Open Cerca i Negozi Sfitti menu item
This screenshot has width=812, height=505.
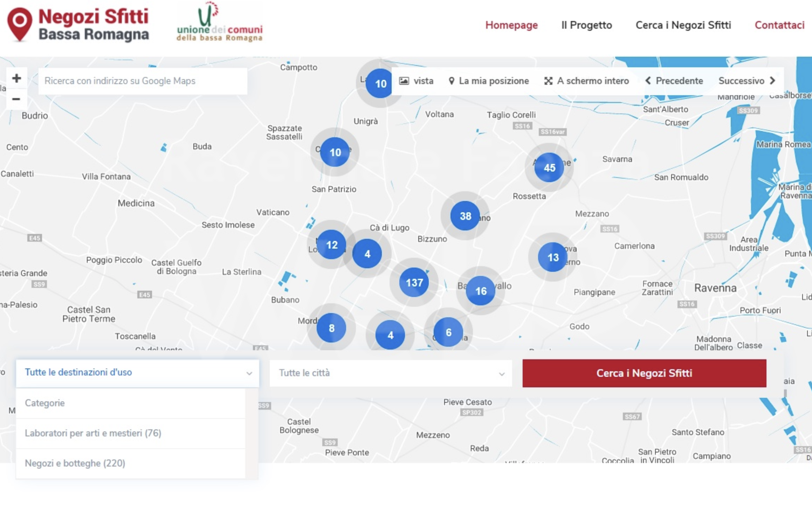[683, 25]
